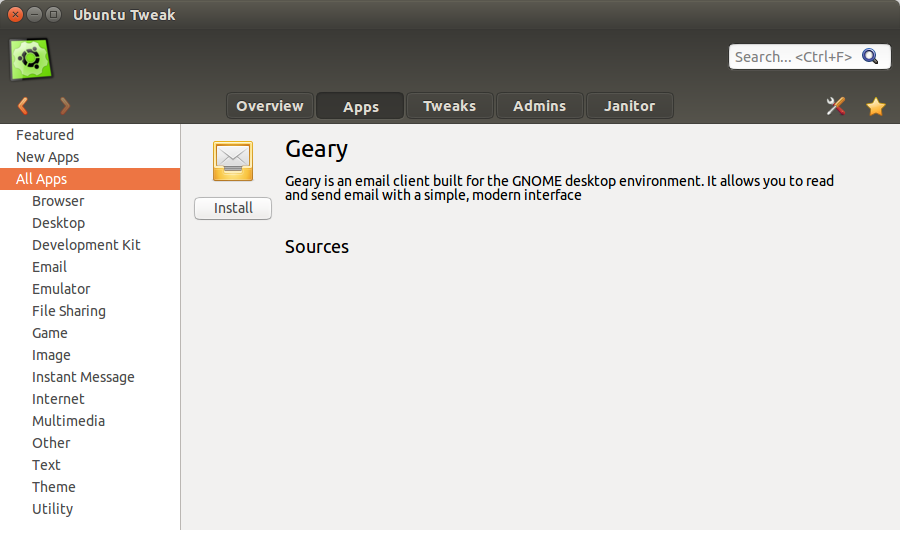Select Featured in the sidebar

coord(90,135)
